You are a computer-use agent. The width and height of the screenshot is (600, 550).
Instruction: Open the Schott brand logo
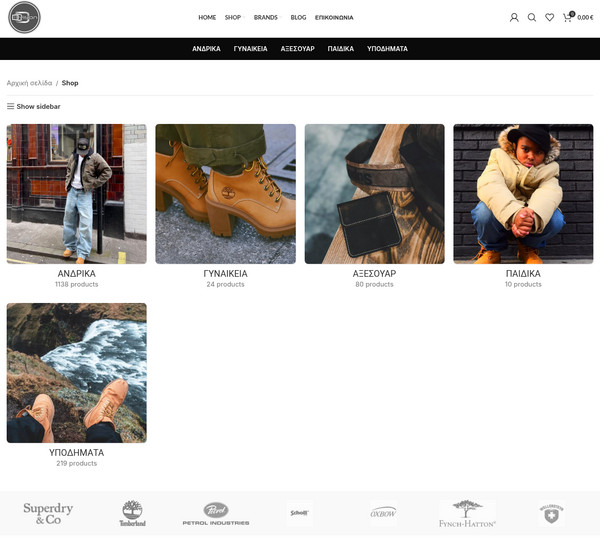(x=299, y=513)
